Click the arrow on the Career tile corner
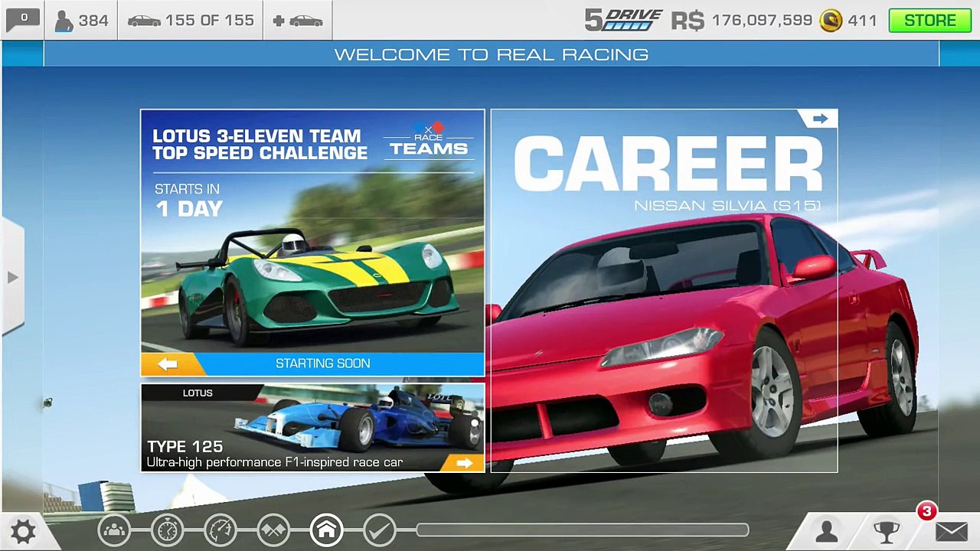 [x=819, y=119]
